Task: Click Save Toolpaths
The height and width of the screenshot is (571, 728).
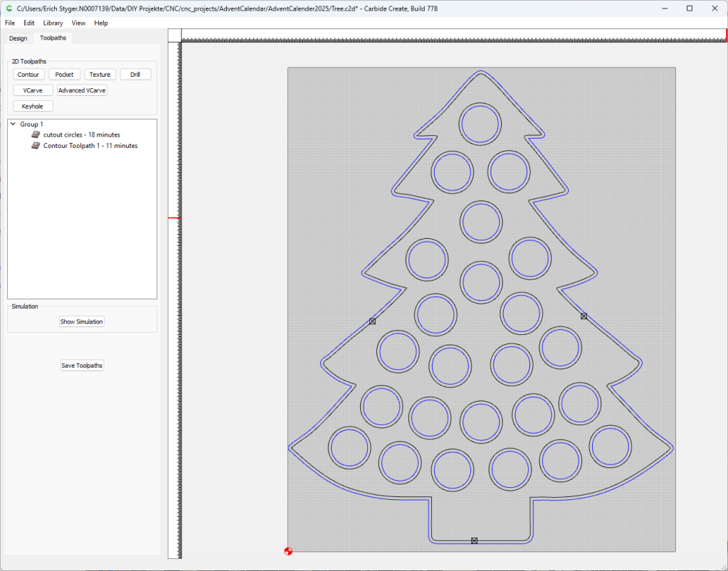Action: [82, 365]
